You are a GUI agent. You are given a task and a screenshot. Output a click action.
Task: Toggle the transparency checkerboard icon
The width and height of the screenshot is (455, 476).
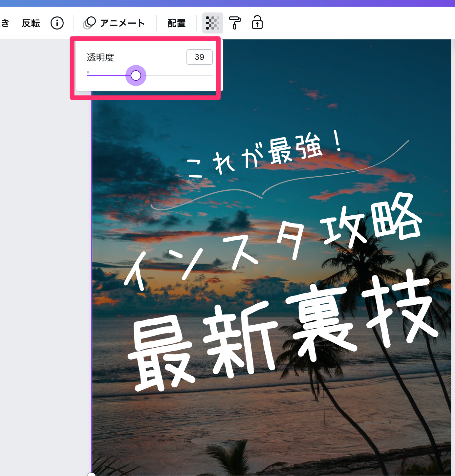pos(213,23)
